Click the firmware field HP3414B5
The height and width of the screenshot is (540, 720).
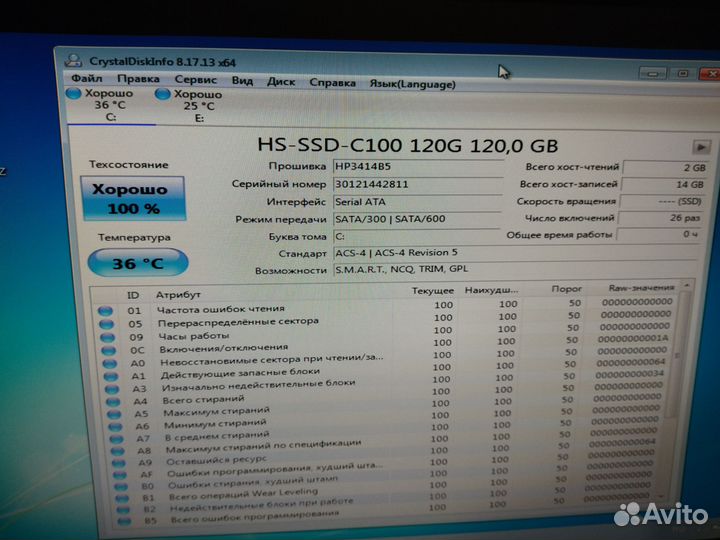418,166
